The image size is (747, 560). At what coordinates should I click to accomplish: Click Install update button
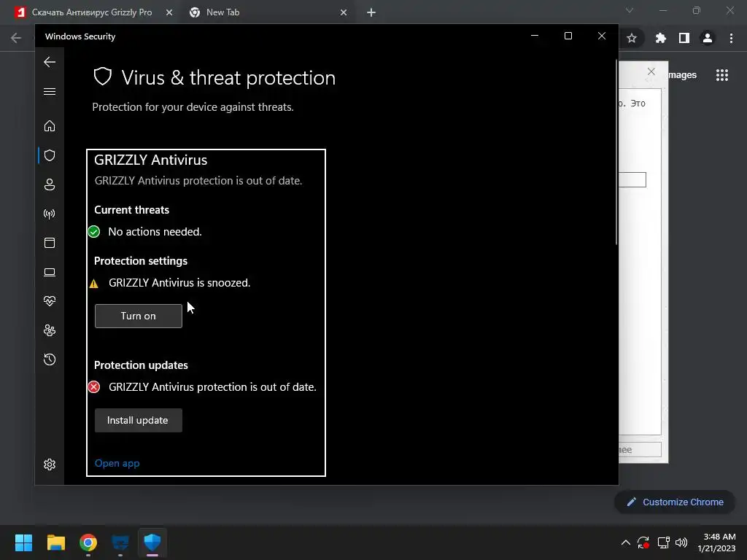tap(138, 420)
